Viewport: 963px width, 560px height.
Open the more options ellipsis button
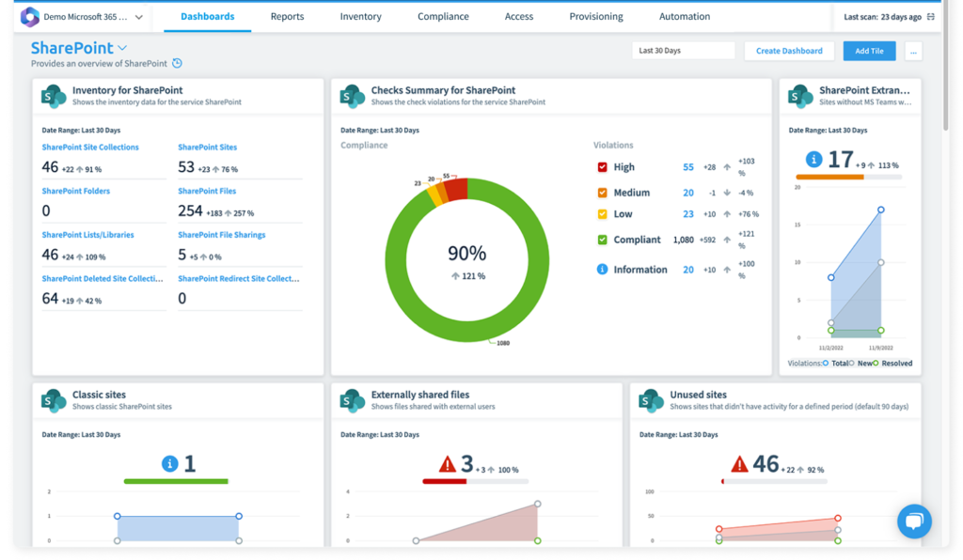pos(913,51)
